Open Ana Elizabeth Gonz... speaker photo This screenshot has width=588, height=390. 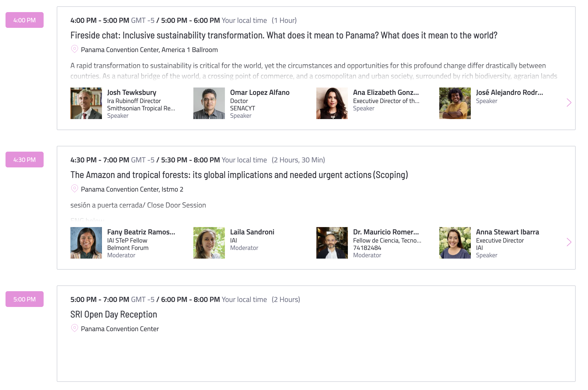tap(332, 103)
